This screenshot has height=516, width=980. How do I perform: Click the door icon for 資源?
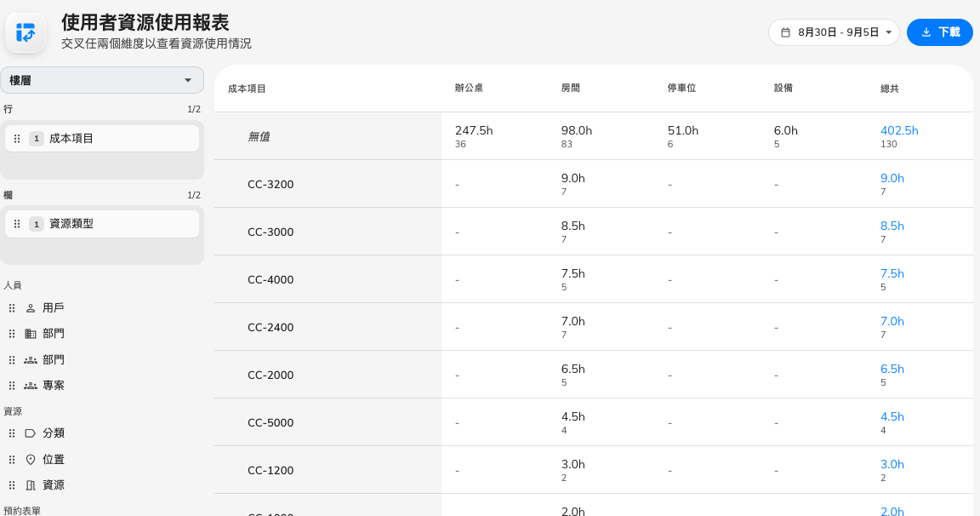(30, 485)
